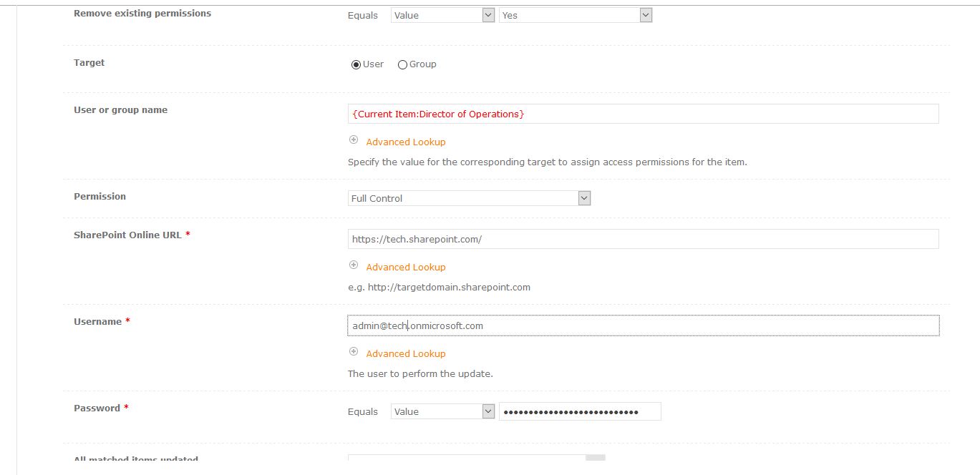Viewport: 980px width, 475px height.
Task: Click the admin@tech.onmicrosoft.com Username field
Action: pyautogui.click(x=642, y=325)
